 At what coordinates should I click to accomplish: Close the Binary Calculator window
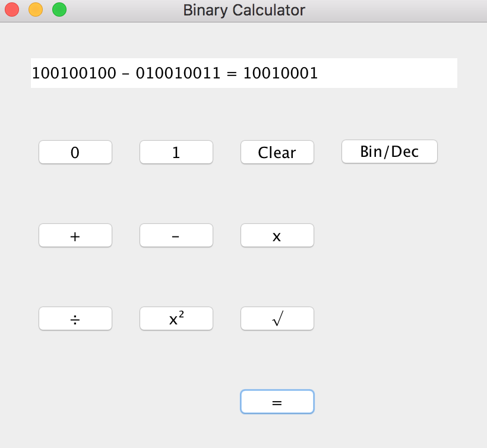(x=12, y=10)
